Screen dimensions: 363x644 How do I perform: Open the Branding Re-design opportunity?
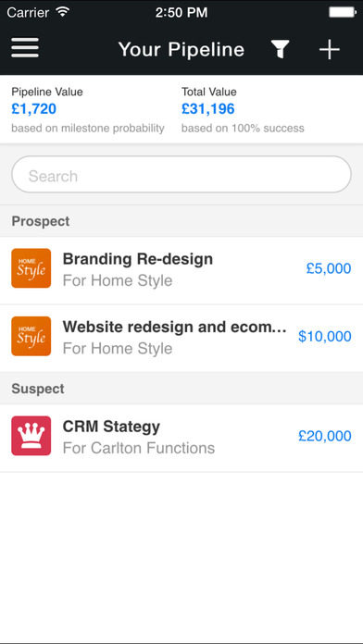tap(181, 270)
